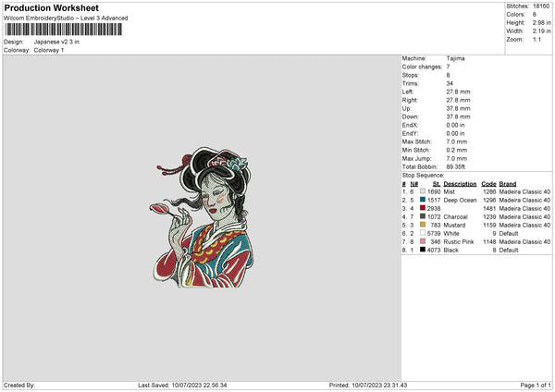
Task: Click the 'Stop Sequence:' label
Action: pyautogui.click(x=423, y=175)
